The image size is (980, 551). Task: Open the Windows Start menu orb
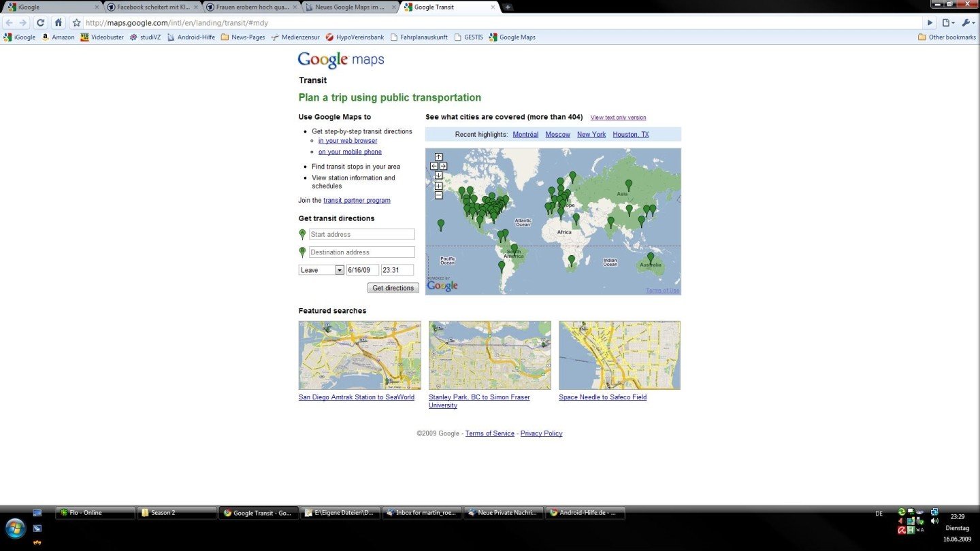click(x=15, y=528)
